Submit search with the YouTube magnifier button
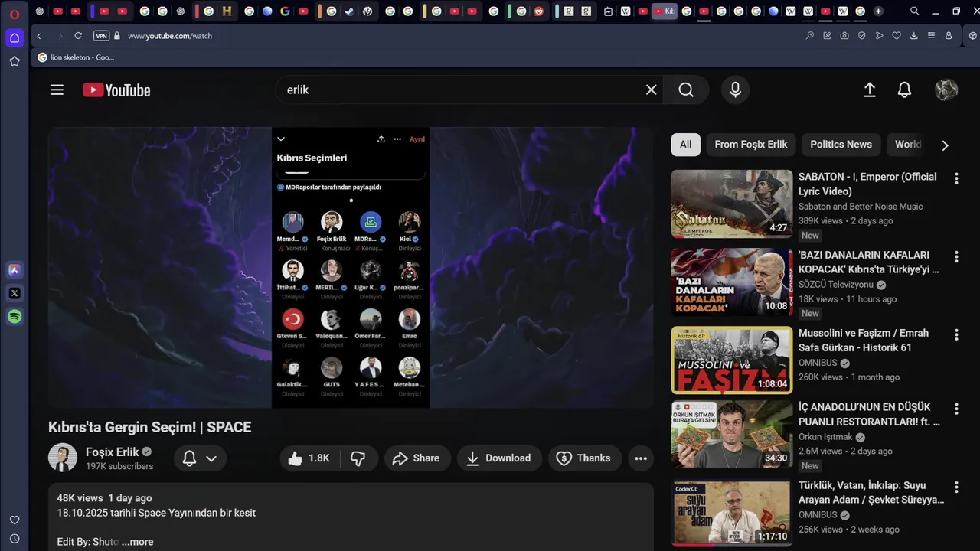Viewport: 980px width, 551px height. (686, 90)
